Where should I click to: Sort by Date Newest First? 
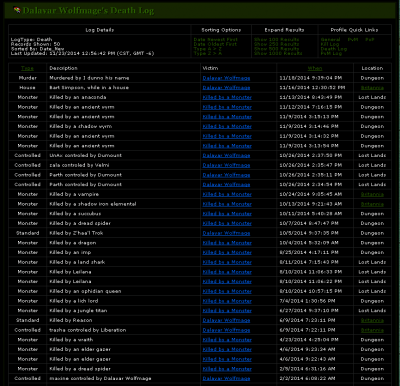(x=215, y=39)
